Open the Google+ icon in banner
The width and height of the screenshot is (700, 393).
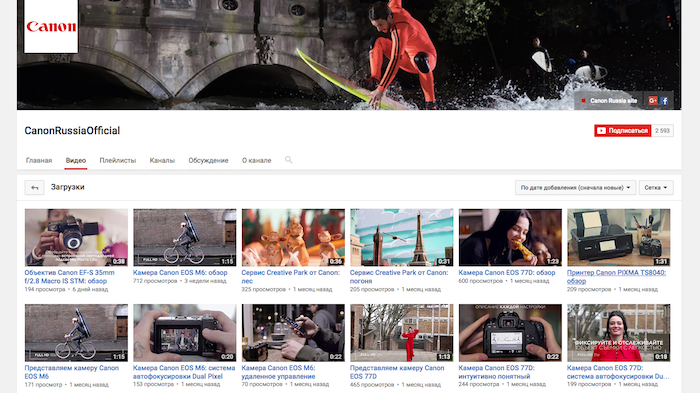coord(653,101)
